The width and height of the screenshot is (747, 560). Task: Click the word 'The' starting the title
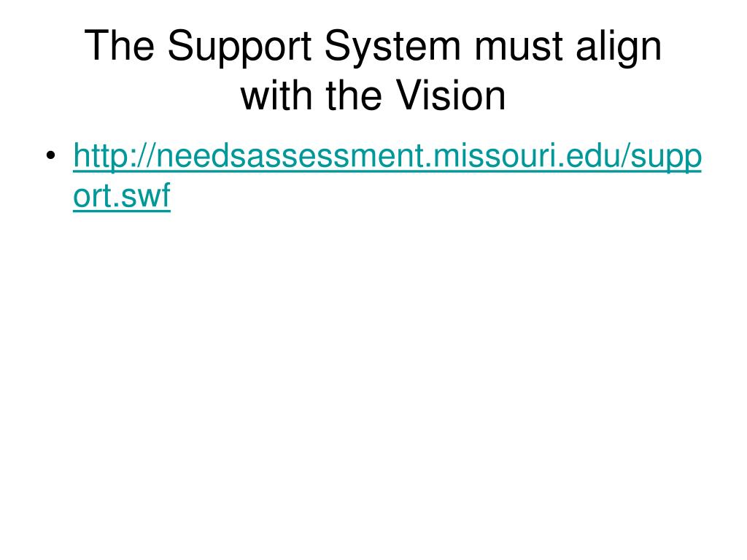[x=120, y=45]
